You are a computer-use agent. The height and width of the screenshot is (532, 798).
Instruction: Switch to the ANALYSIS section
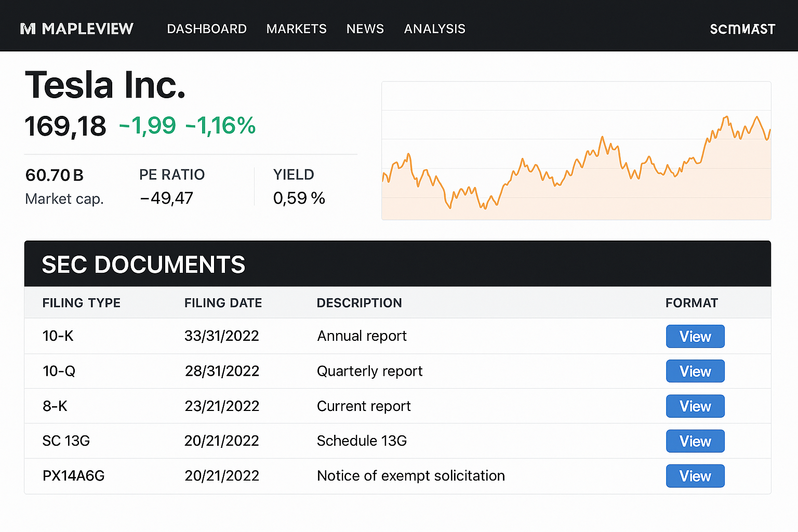[435, 29]
